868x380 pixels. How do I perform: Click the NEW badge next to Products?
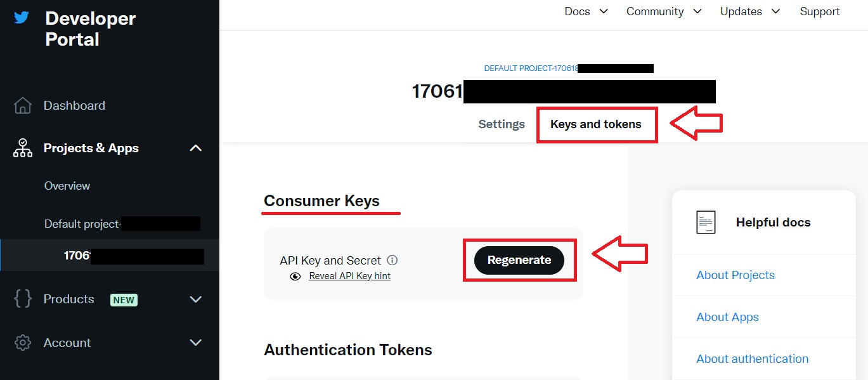coord(124,299)
